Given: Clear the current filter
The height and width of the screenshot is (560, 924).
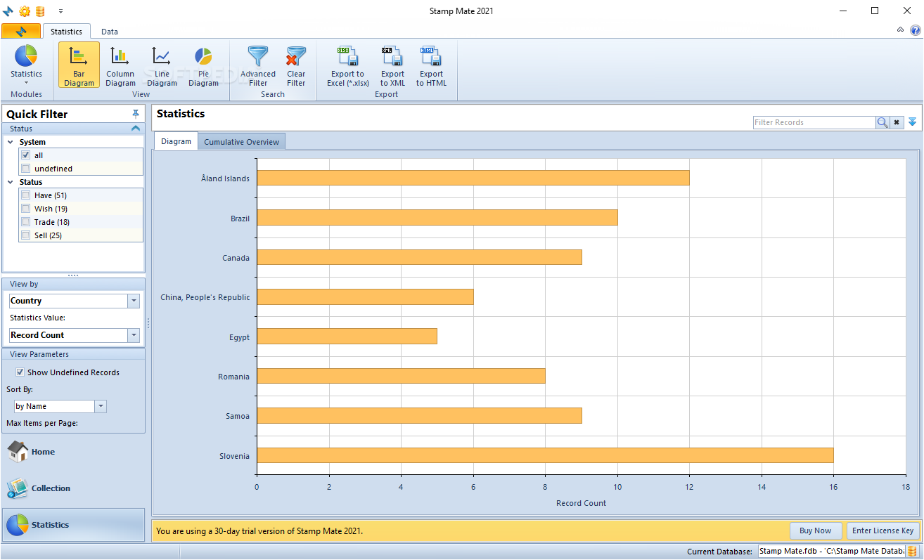Looking at the screenshot, I should tap(296, 65).
